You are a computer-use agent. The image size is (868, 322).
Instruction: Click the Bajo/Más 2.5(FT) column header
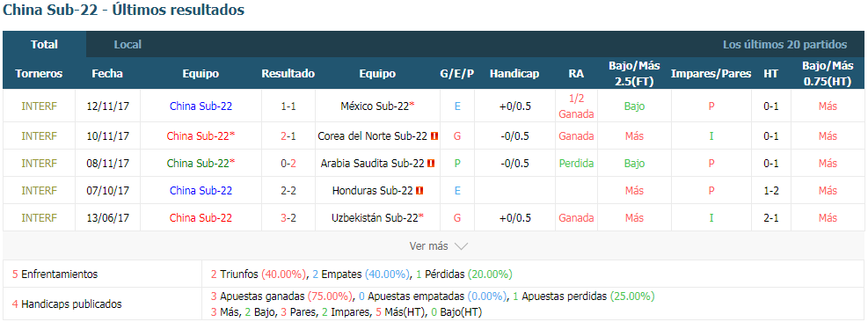pyautogui.click(x=634, y=74)
